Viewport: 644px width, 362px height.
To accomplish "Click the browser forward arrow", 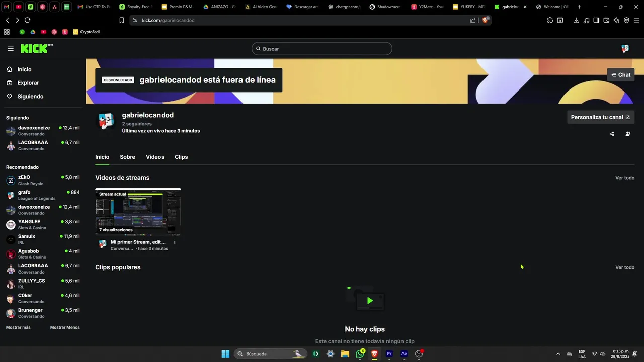I will click(x=17, y=20).
